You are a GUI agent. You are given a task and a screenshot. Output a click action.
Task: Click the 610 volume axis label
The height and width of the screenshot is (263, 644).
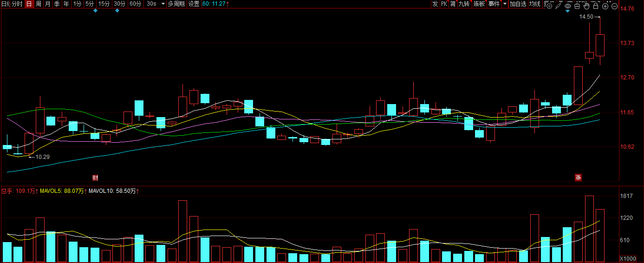point(625,240)
